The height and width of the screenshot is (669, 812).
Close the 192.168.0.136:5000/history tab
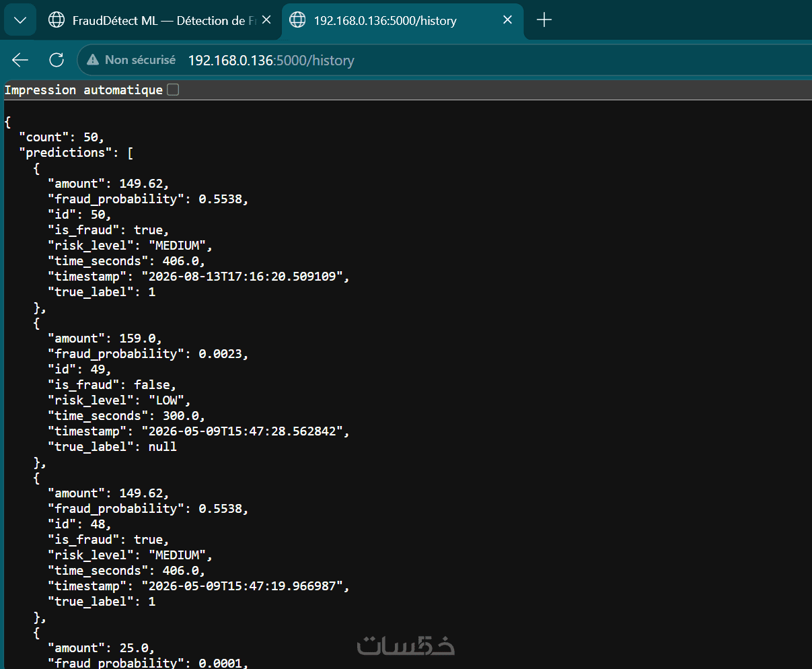(x=507, y=20)
